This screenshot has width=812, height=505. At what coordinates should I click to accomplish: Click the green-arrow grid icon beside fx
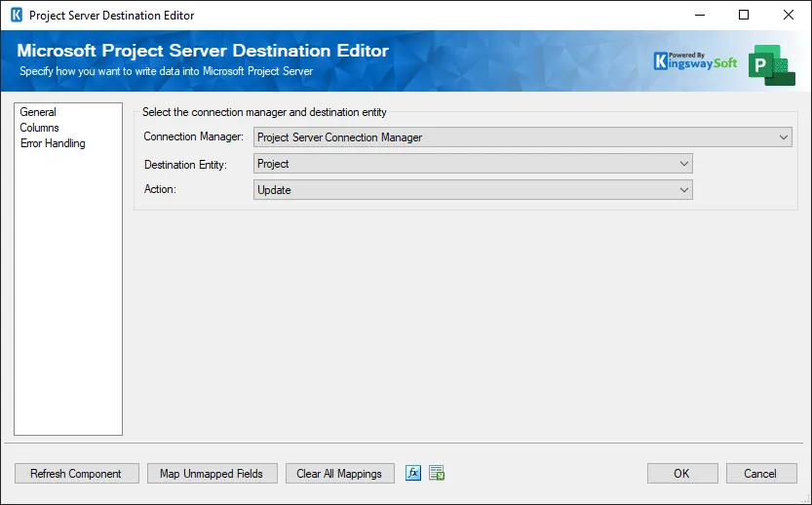click(x=437, y=473)
